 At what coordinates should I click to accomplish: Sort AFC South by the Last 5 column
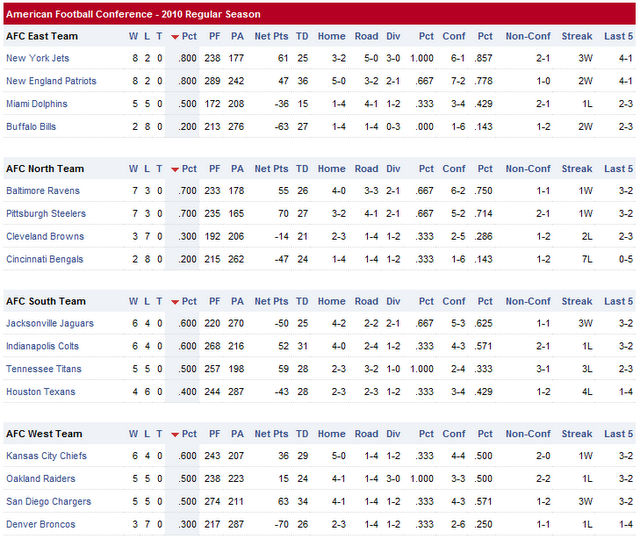[619, 302]
